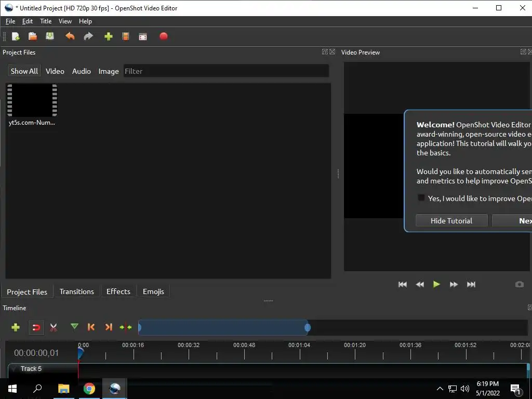The height and width of the screenshot is (399, 532).
Task: Switch to the Transitions tab
Action: 77,291
